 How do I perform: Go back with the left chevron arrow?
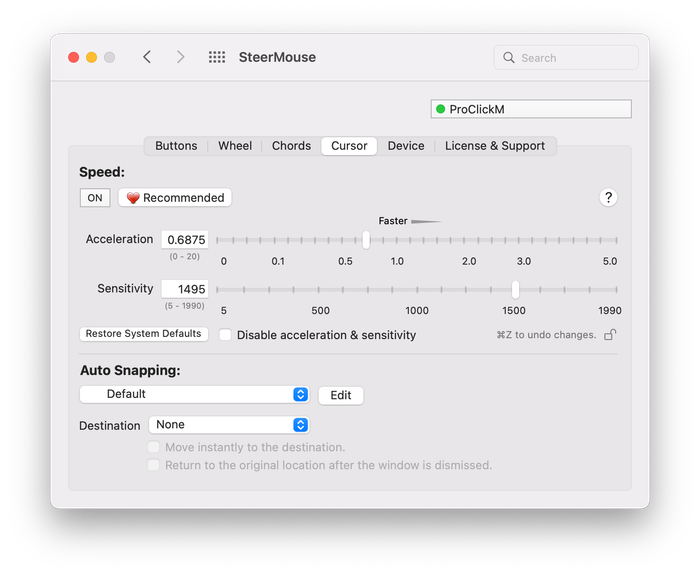coord(147,57)
